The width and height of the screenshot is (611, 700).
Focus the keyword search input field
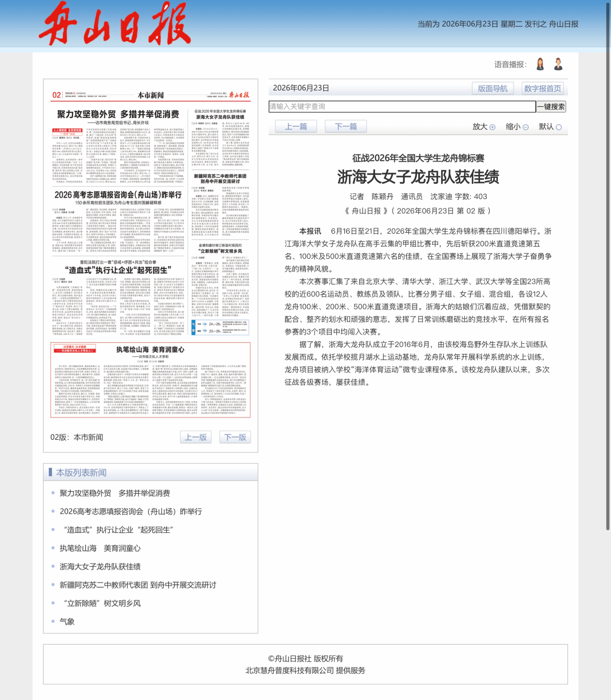pos(402,107)
